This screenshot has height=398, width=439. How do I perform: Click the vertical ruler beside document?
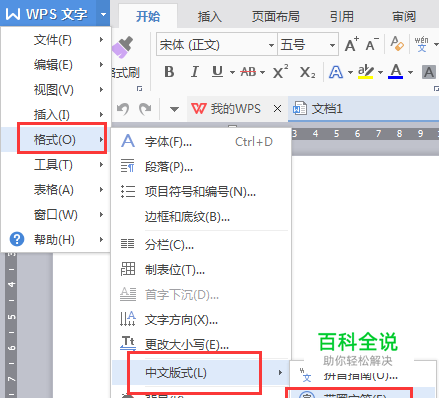pos(11,325)
